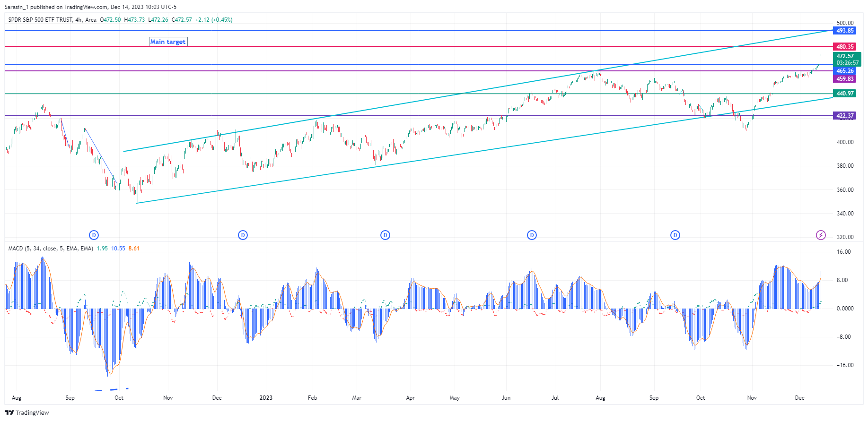The width and height of the screenshot is (868, 421).
Task: Click the purple lightning bolt event marker
Action: tap(821, 235)
